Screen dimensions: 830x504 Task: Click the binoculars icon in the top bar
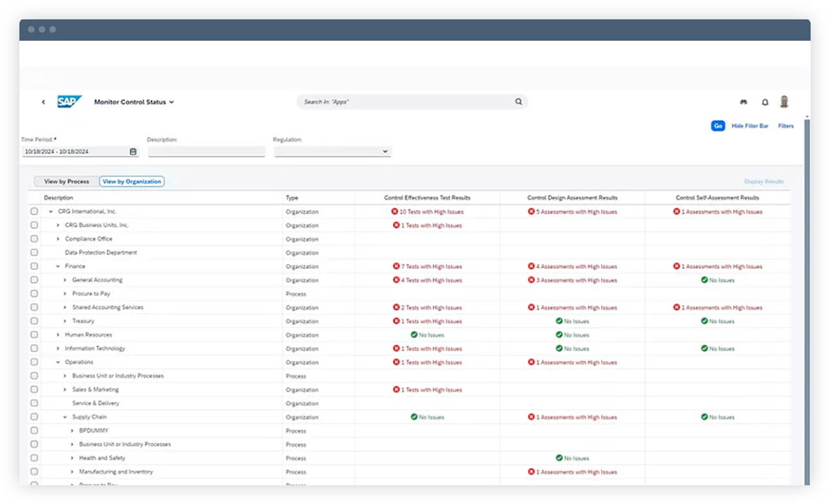[743, 101]
